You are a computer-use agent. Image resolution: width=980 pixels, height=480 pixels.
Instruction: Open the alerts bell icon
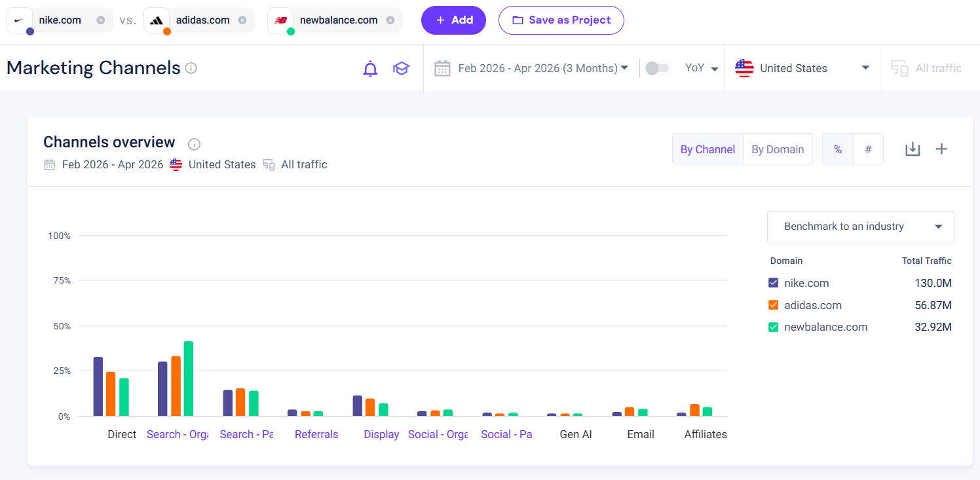pos(371,68)
